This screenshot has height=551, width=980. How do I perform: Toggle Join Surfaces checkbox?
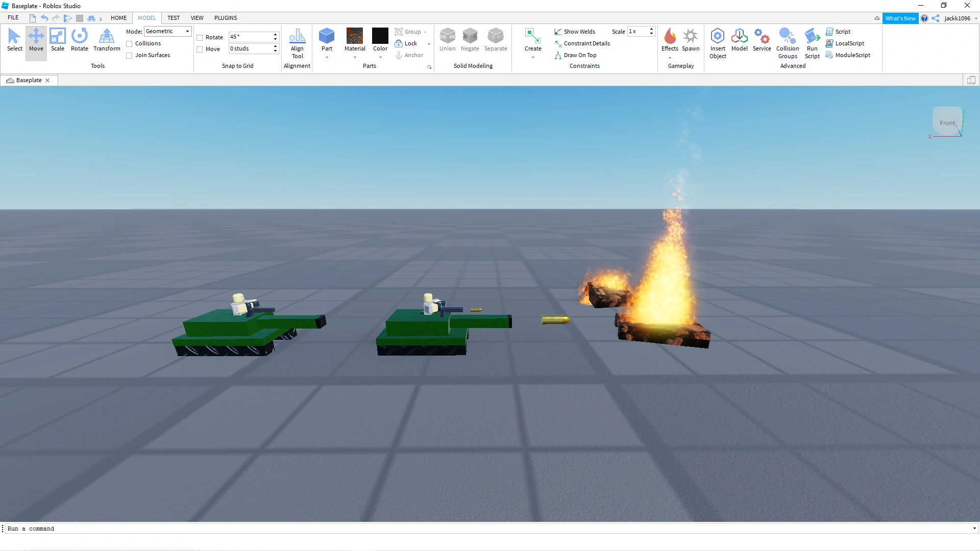coord(130,56)
